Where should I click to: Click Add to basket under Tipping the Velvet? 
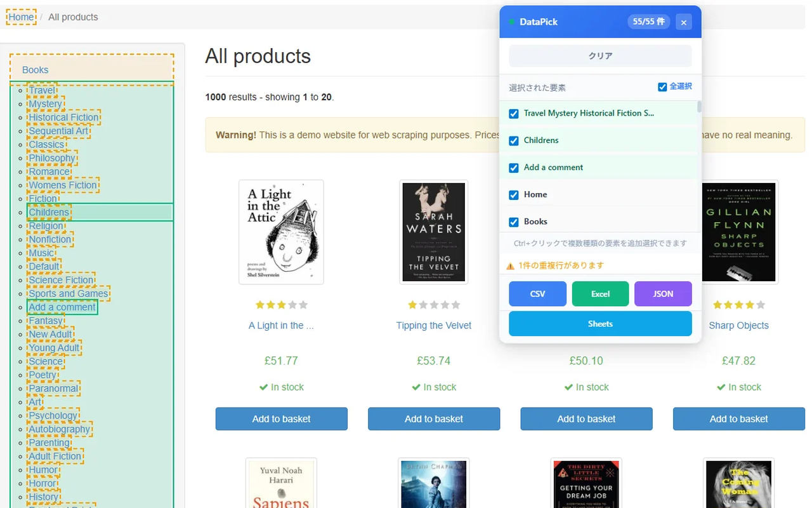pos(433,418)
